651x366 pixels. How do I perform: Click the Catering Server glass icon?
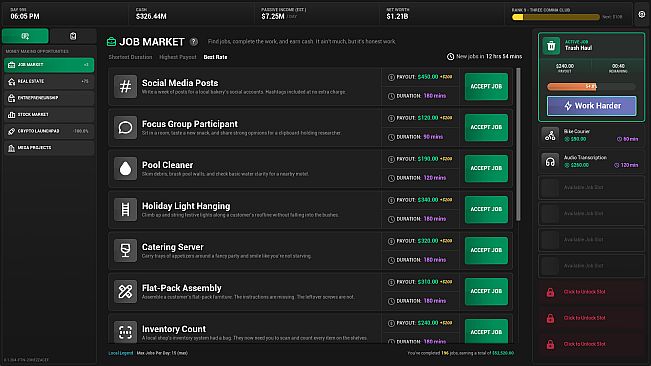tap(125, 250)
